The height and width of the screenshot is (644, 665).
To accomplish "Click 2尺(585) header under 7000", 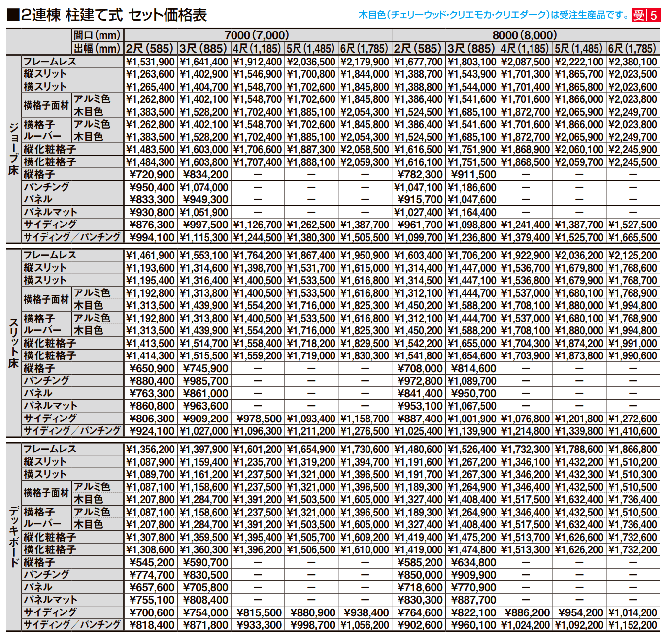I will point(150,48).
